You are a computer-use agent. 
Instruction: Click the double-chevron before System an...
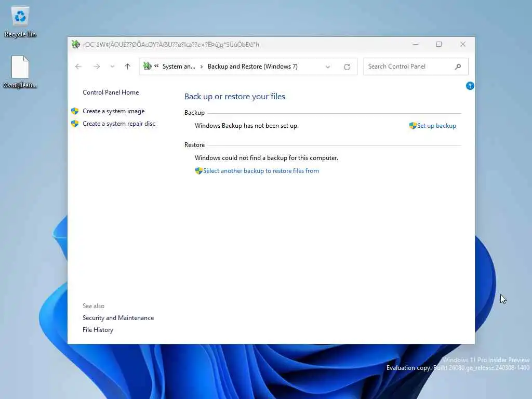pos(156,66)
